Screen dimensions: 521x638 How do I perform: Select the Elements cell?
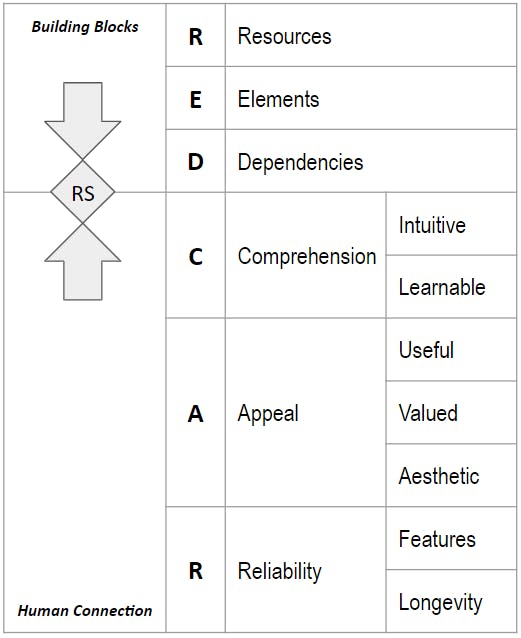point(371,98)
